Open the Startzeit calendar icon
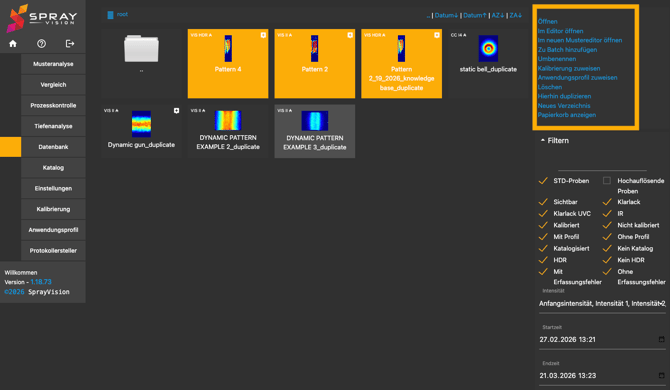The height and width of the screenshot is (390, 670). pos(661,339)
